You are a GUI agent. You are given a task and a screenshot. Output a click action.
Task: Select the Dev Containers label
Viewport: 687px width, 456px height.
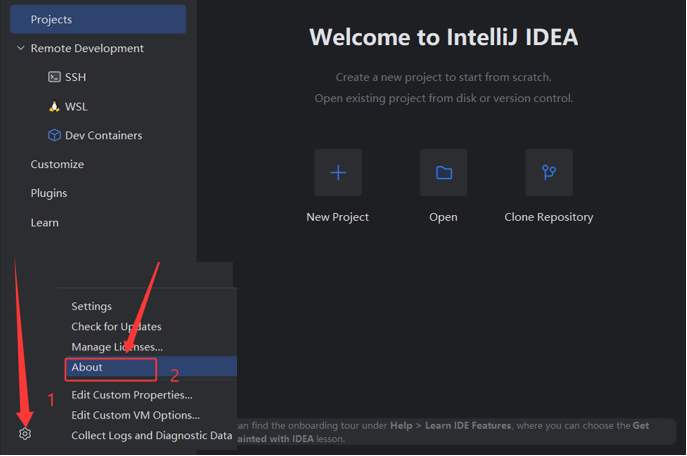103,135
